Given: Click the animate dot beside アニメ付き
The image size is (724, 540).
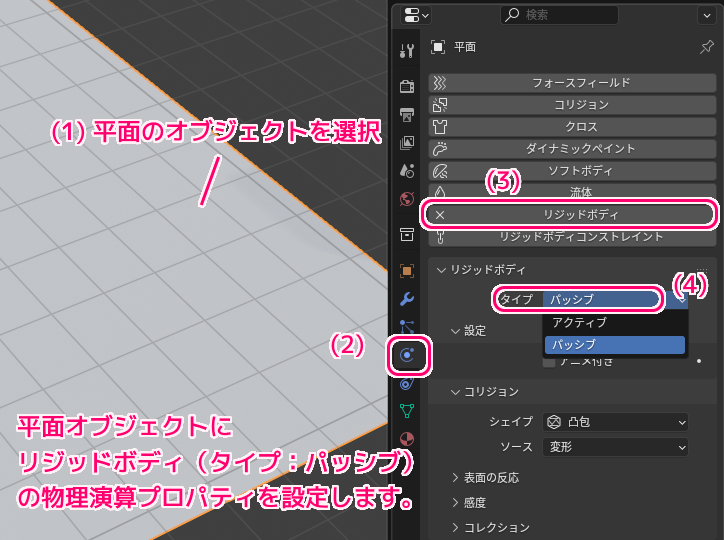Looking at the screenshot, I should coord(699,361).
